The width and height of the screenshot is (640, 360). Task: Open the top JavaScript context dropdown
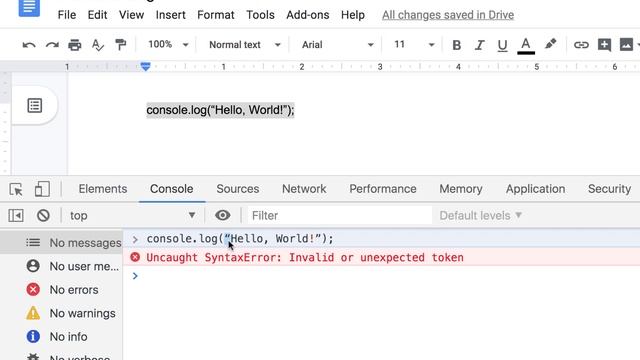132,216
